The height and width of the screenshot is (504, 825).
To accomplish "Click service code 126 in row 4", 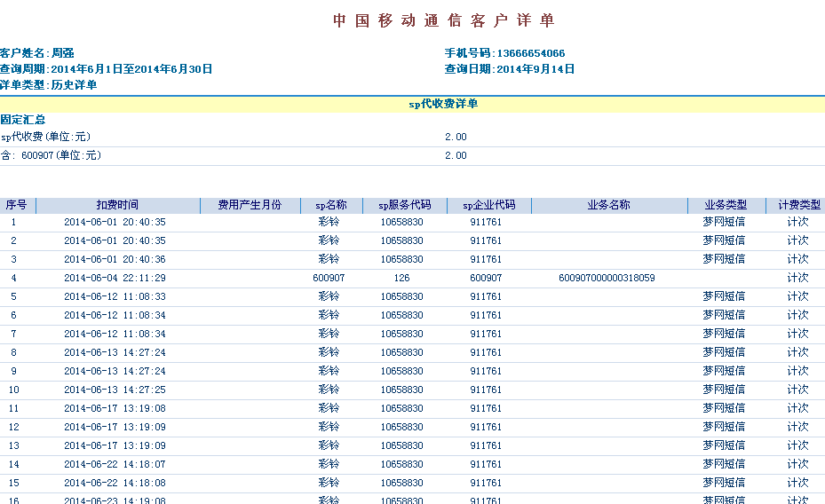I will click(x=401, y=278).
